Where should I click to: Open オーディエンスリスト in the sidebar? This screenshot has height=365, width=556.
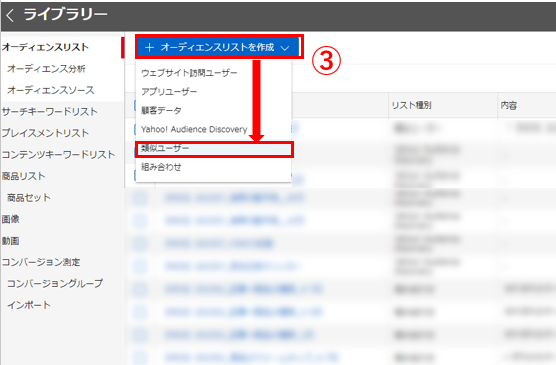point(45,47)
